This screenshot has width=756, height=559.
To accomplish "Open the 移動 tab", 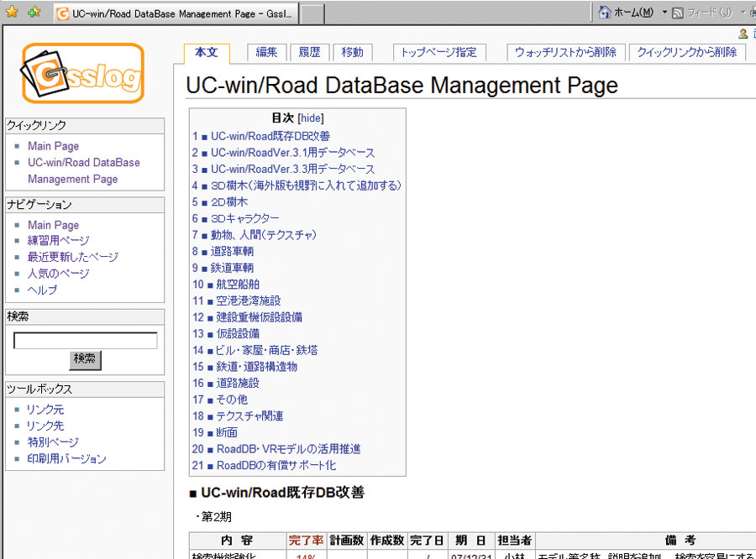I will 353,52.
